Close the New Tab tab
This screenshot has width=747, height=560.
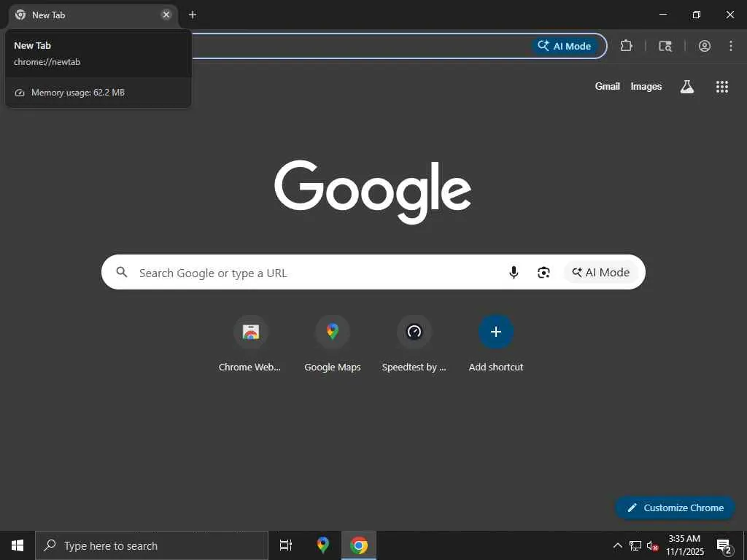coord(166,15)
